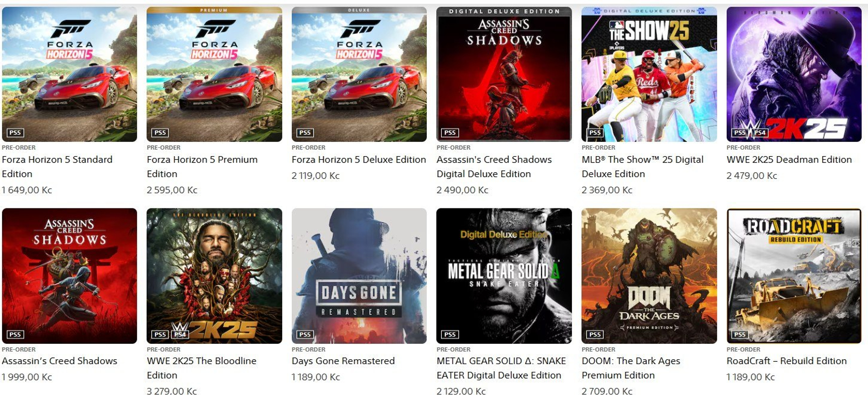Open Forza Horizon 5 Premium Edition cover

click(x=214, y=74)
